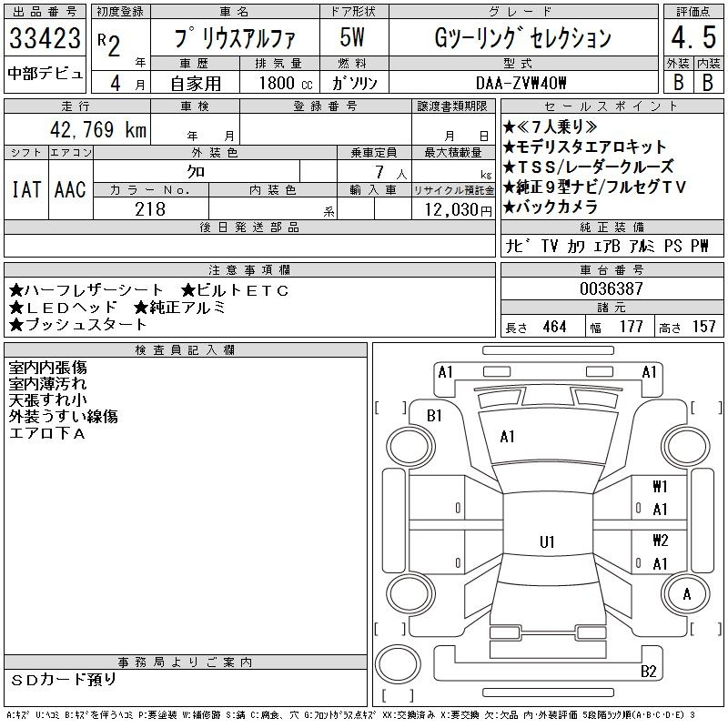The height and width of the screenshot is (728, 728).
Task: Select the chassis number 0036387
Action: (612, 288)
